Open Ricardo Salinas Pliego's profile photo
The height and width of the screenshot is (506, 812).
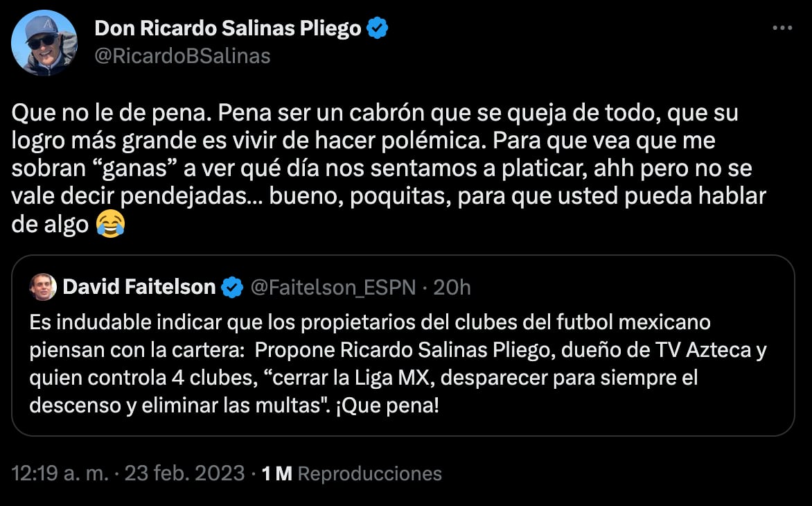[x=44, y=42]
